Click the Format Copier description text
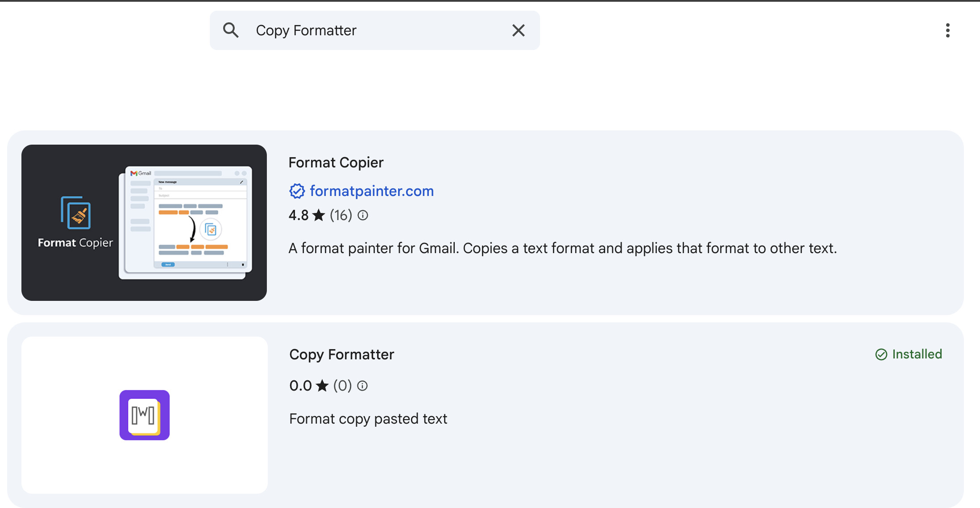 pyautogui.click(x=563, y=248)
